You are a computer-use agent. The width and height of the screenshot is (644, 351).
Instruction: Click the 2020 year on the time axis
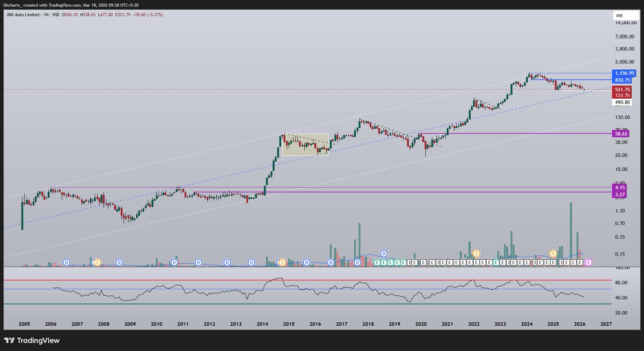[x=420, y=324]
